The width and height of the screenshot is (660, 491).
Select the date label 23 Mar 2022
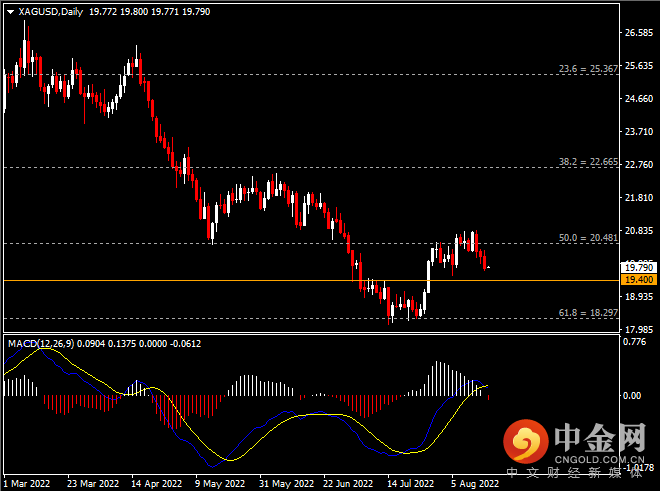[93, 483]
